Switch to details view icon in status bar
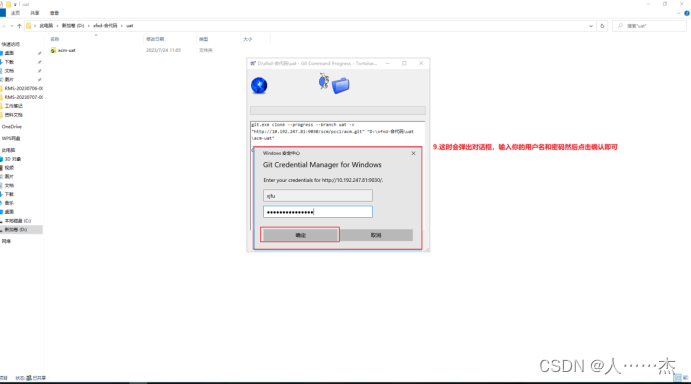Screen dimensions: 691x384 coord(678,377)
